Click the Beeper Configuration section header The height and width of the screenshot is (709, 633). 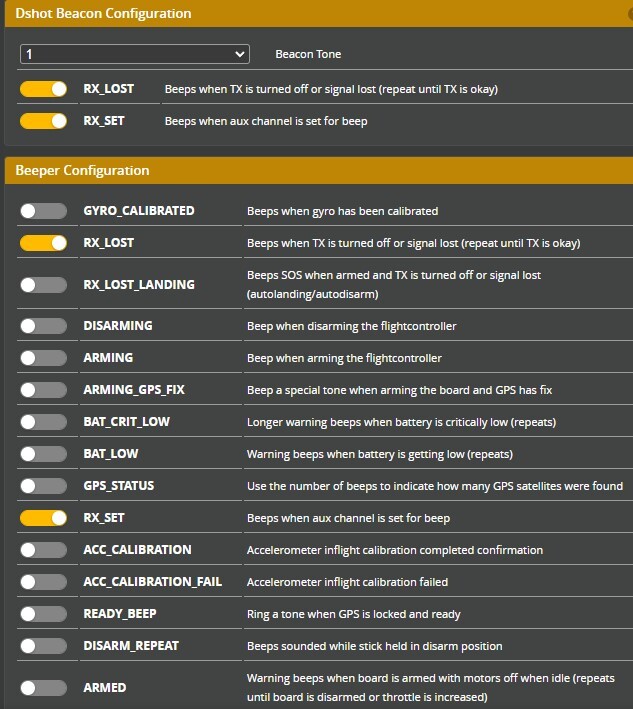click(82, 170)
